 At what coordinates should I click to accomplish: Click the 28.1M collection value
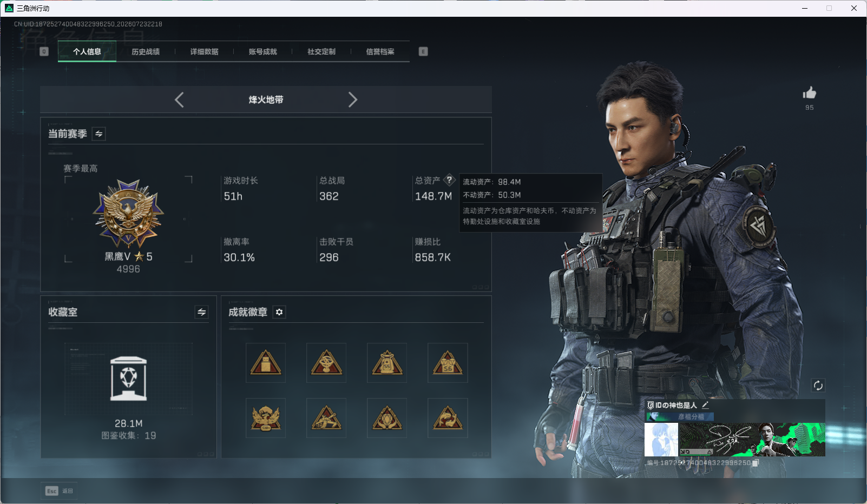click(129, 423)
